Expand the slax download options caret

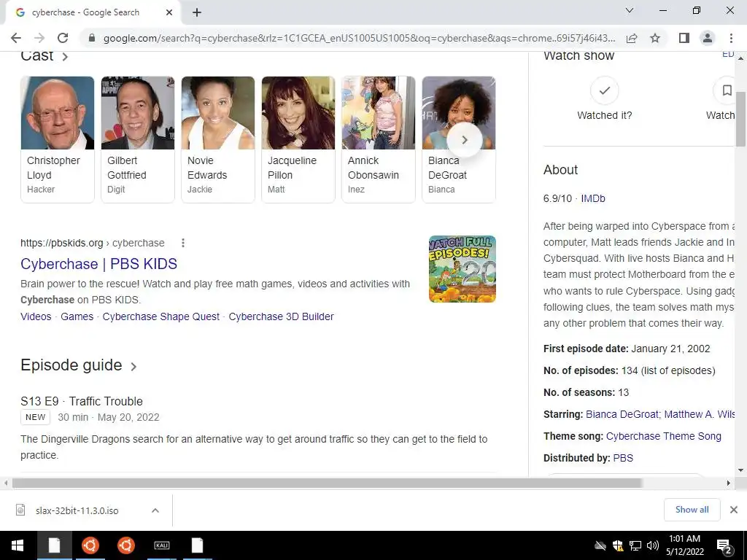(x=155, y=510)
